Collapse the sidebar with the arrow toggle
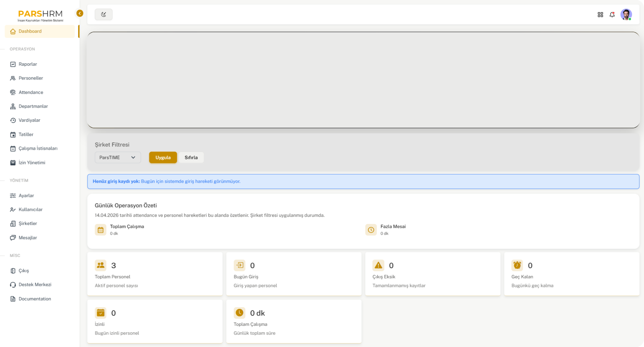This screenshot has height=347, width=644. 80,13
